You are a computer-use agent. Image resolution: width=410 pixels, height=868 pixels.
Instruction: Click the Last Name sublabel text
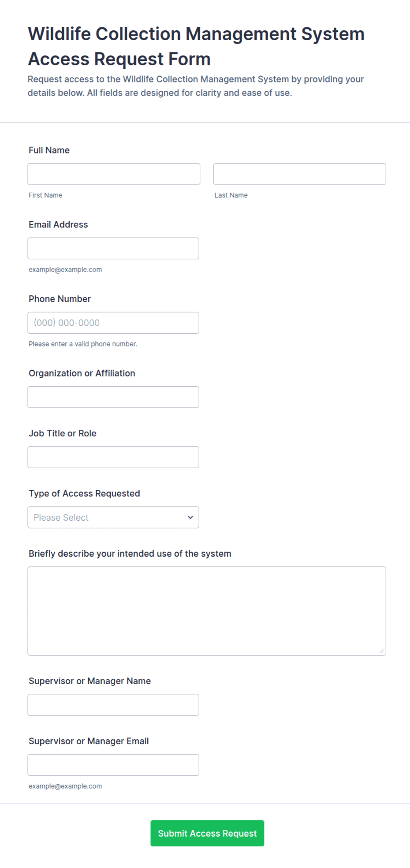[231, 195]
